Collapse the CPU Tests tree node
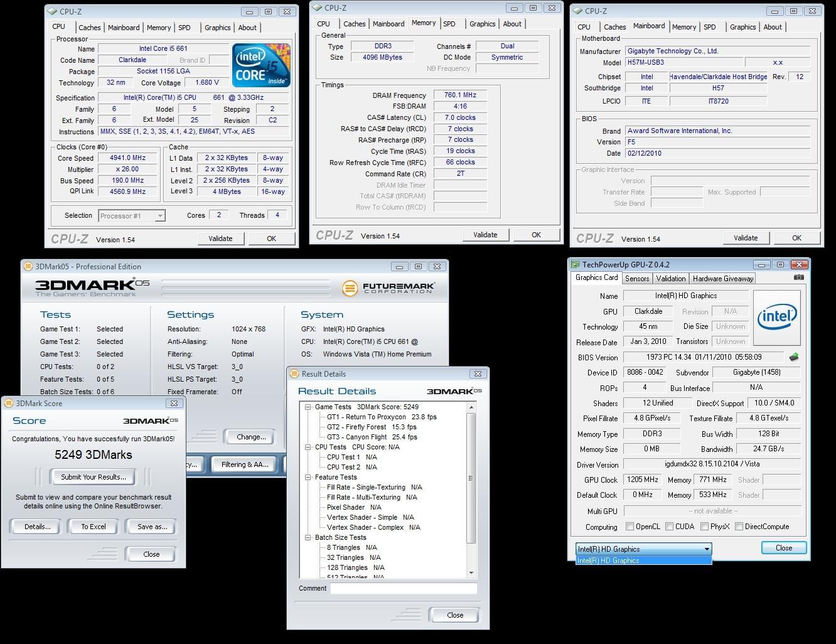This screenshot has height=644, width=836. click(308, 447)
